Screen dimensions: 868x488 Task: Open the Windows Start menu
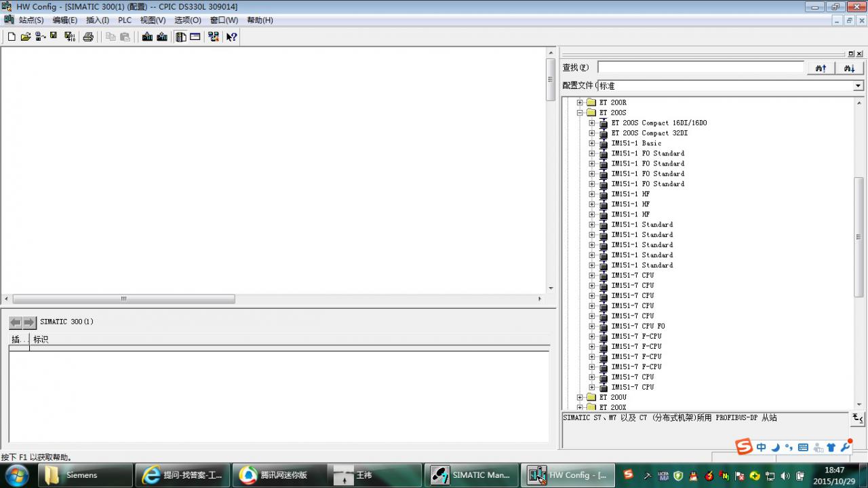tap(16, 475)
